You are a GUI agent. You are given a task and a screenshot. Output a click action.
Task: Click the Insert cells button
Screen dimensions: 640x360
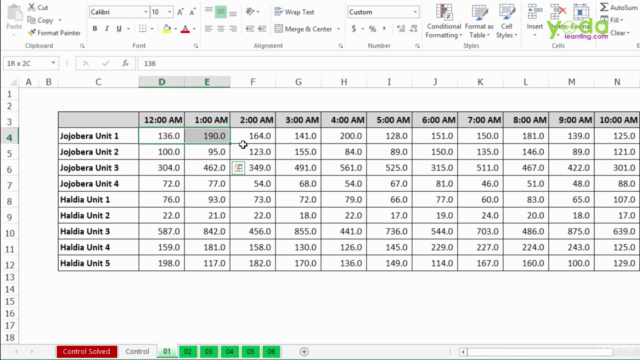(x=534, y=21)
